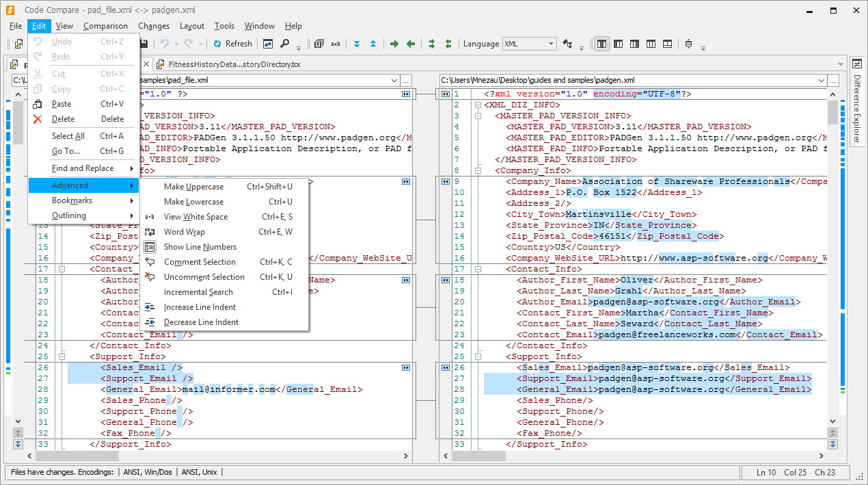
Task: Open the Difference Explorer side panel
Action: [x=857, y=101]
